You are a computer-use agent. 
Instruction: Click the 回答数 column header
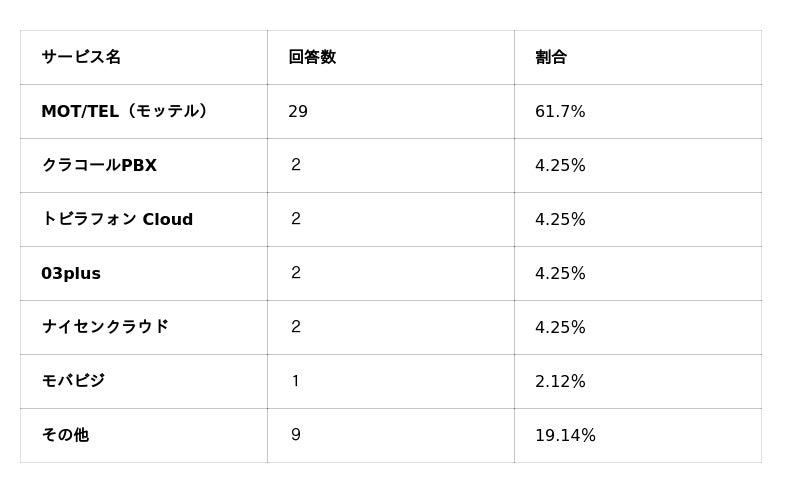click(x=312, y=57)
